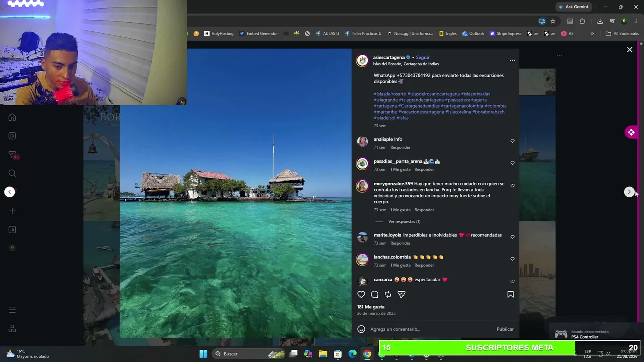Open asiescartagena profile avatar in post header
This screenshot has width=644, height=362.
pyautogui.click(x=362, y=60)
